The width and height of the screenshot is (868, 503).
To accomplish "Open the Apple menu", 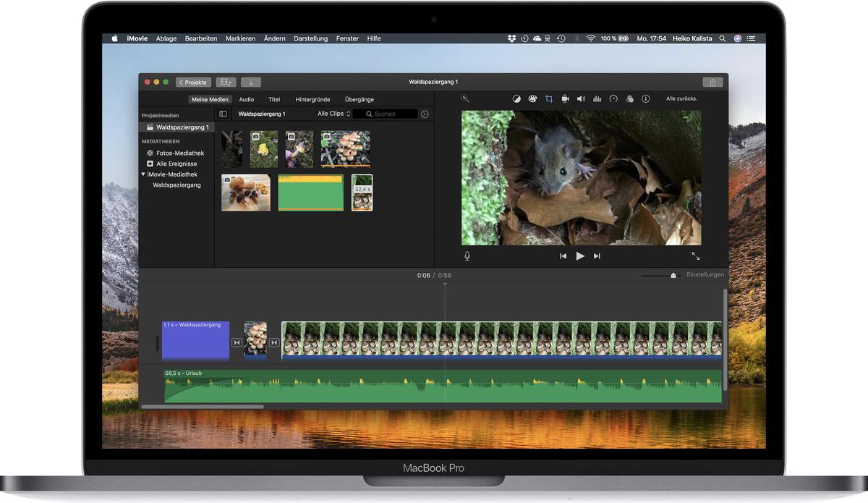I will [x=114, y=38].
